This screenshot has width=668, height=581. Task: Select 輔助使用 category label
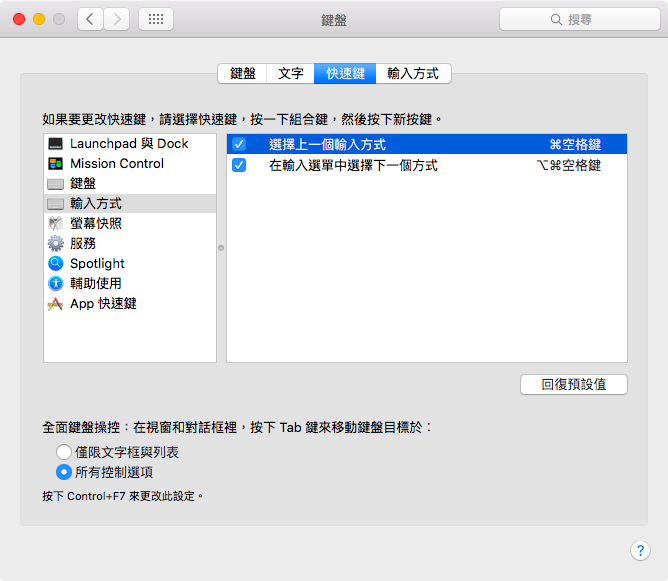[96, 283]
